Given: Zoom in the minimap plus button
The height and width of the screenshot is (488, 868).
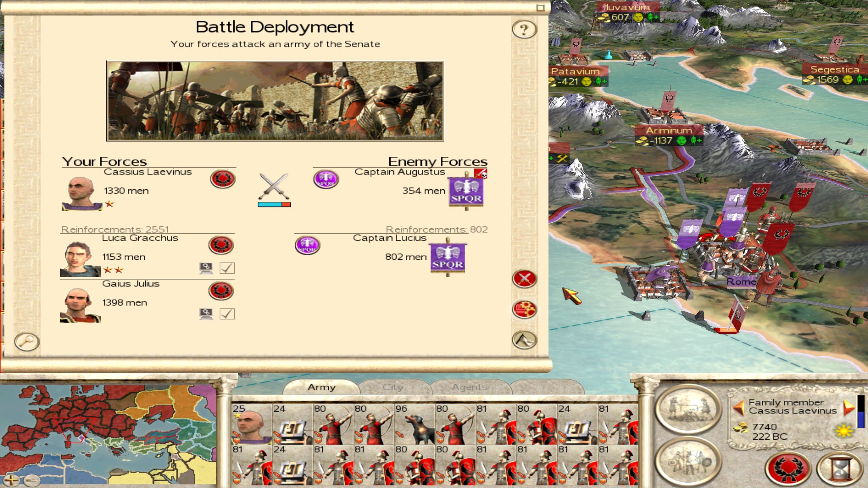Looking at the screenshot, I should click(x=11, y=480).
